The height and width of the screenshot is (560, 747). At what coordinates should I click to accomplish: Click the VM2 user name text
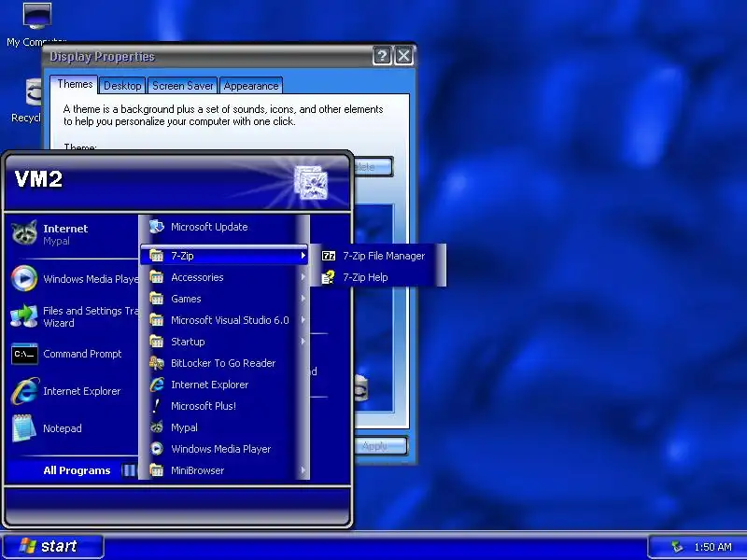coord(38,179)
